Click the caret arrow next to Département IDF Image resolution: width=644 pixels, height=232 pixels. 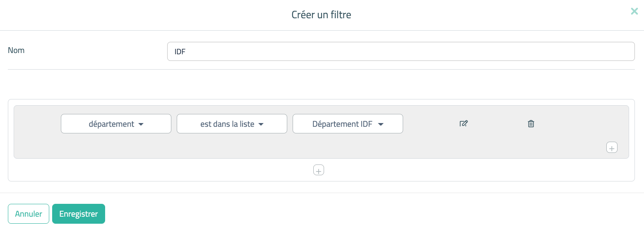381,124
